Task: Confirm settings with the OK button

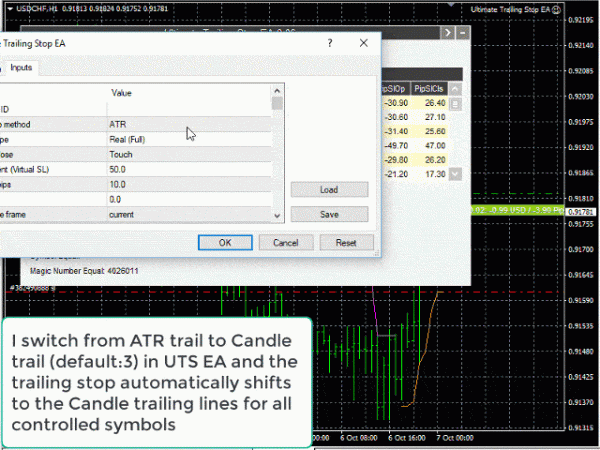Action: [x=225, y=243]
